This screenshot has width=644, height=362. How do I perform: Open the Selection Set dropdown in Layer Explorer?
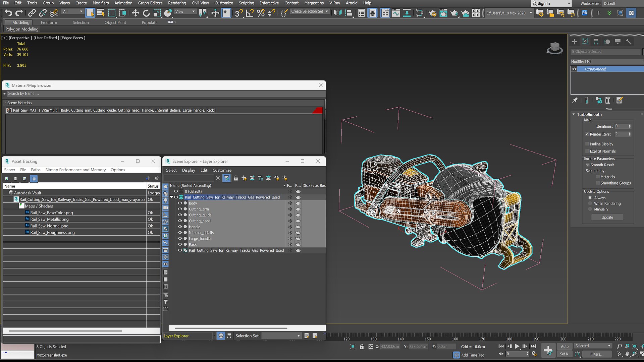coord(281,336)
